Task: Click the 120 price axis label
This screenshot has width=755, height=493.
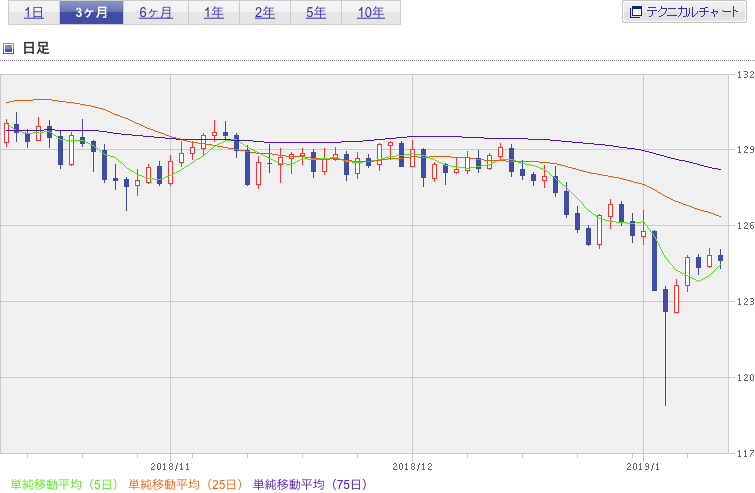Action: [x=745, y=377]
